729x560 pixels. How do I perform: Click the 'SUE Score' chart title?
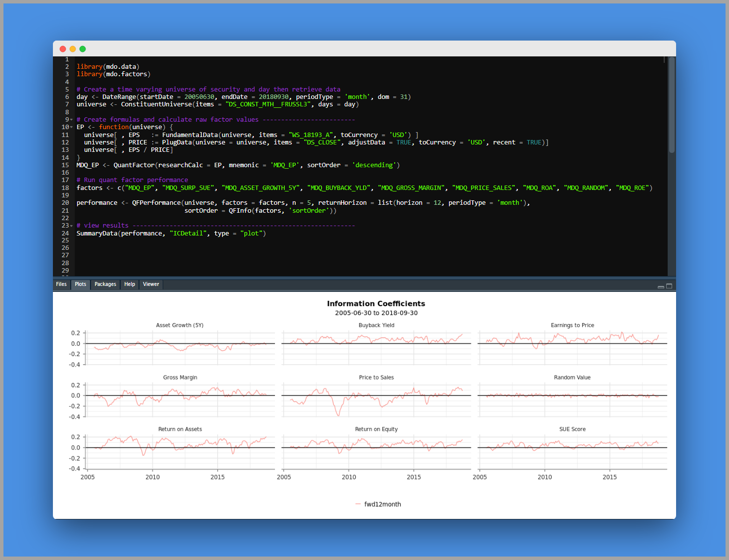tap(572, 429)
